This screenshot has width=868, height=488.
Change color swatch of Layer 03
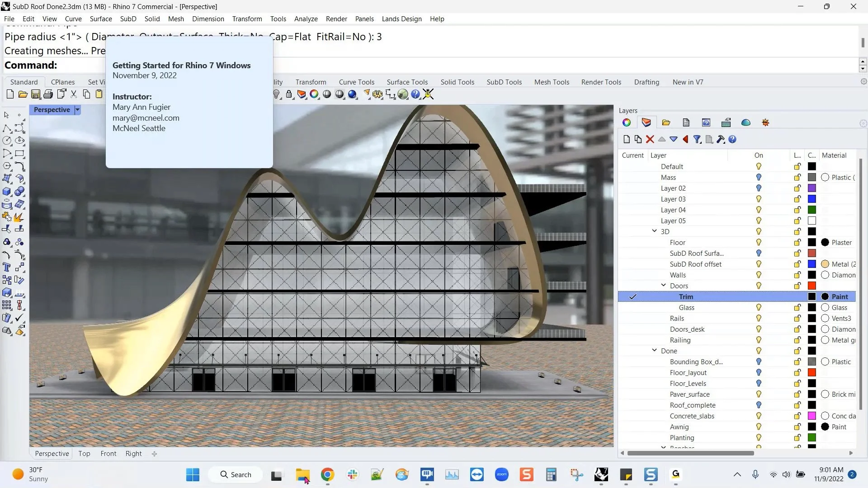[812, 199]
